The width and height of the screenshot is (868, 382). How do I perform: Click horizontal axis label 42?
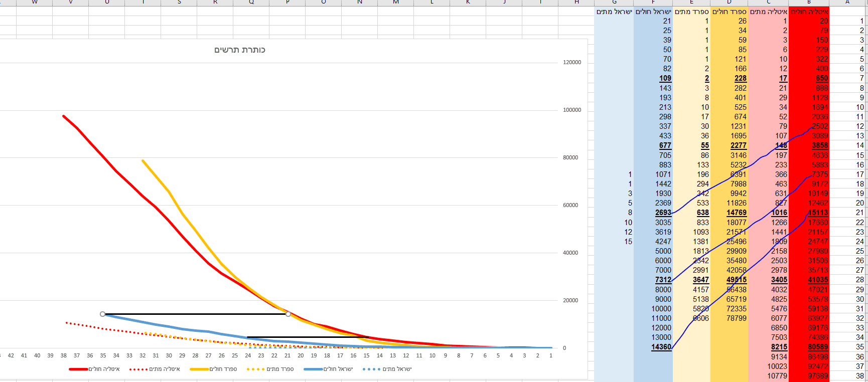click(x=11, y=355)
